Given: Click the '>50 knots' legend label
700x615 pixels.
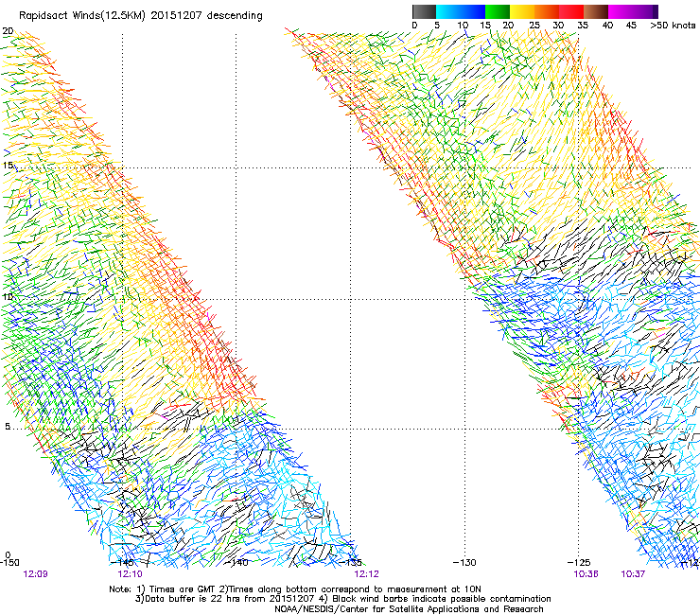Looking at the screenshot, I should [x=673, y=26].
